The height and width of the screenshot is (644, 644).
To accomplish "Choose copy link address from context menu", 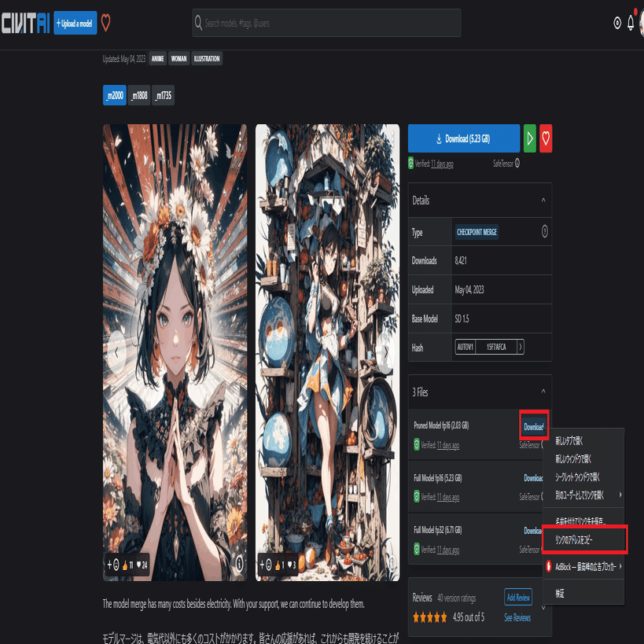I will click(583, 539).
